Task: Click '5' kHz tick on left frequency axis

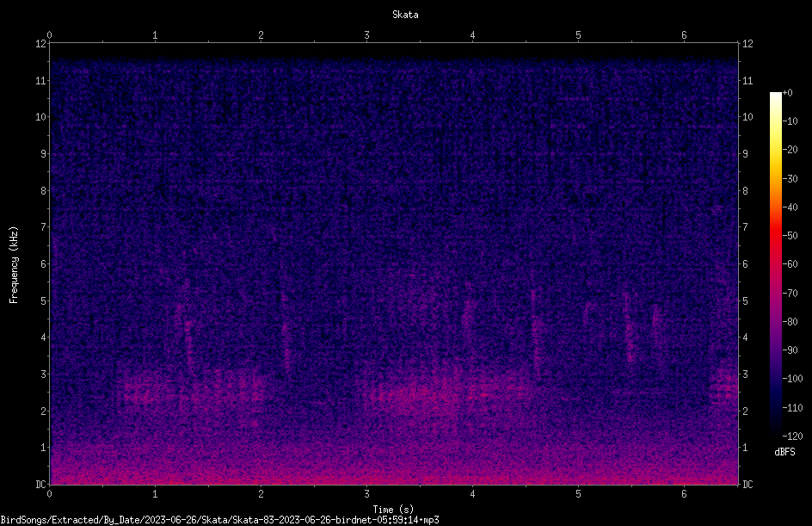Action: pyautogui.click(x=43, y=300)
